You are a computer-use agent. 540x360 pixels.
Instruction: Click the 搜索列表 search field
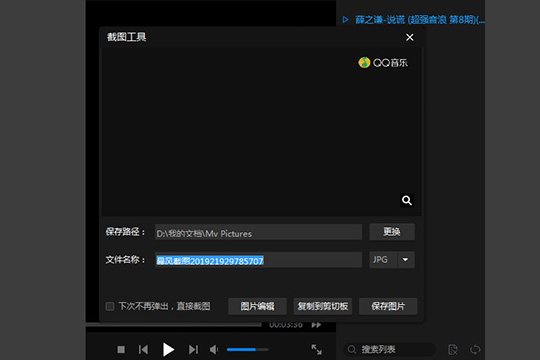(390, 349)
